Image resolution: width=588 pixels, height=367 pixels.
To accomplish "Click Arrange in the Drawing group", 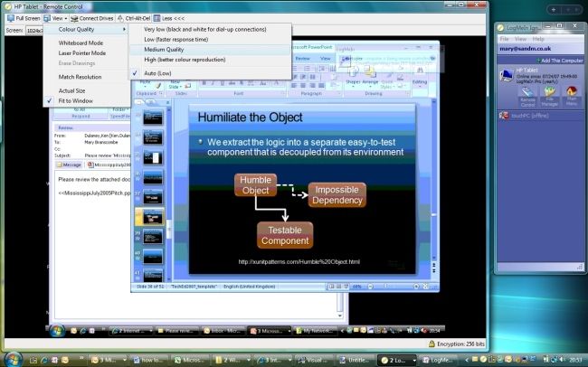I will (x=370, y=77).
